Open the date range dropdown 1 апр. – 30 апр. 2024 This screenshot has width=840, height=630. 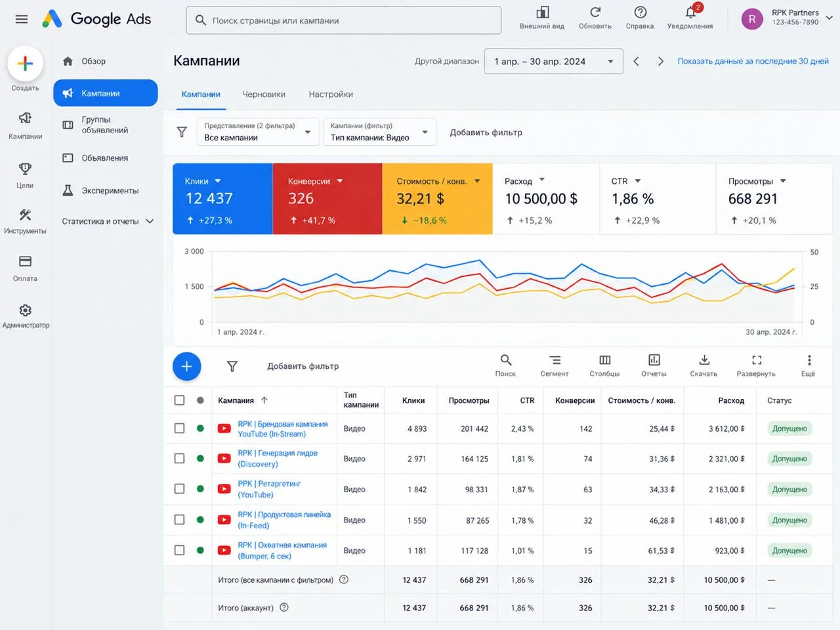[x=554, y=62]
